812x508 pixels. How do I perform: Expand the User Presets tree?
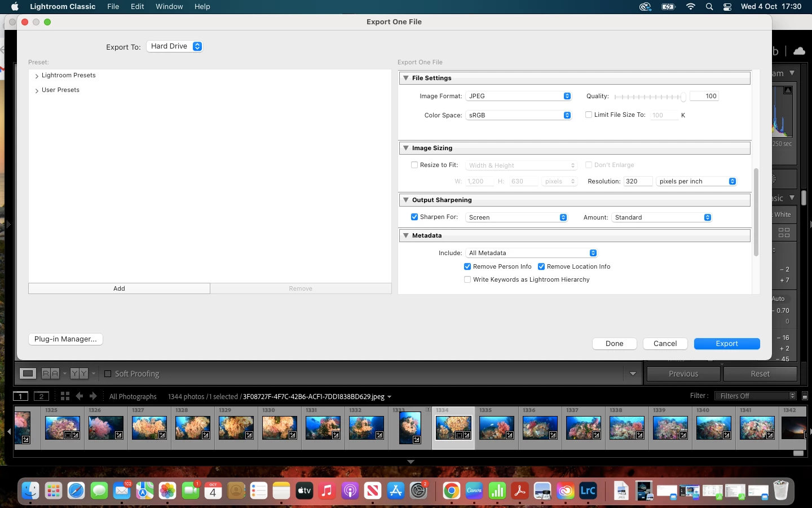37,90
